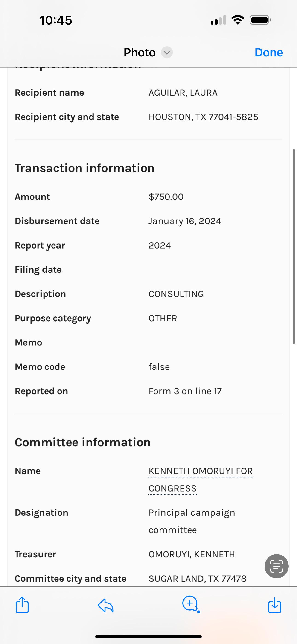
Task: Tap the January 16, 2024 disbursement date
Action: 185,221
